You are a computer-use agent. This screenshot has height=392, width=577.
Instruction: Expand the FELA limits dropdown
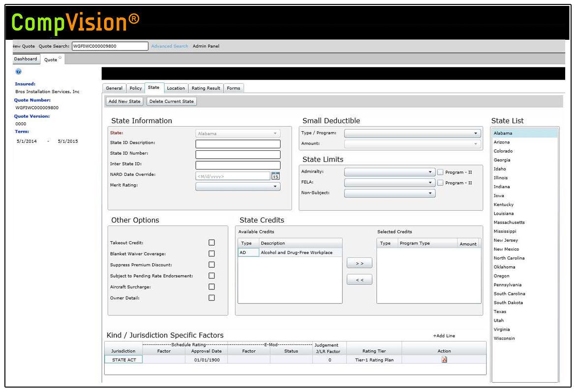coord(390,183)
